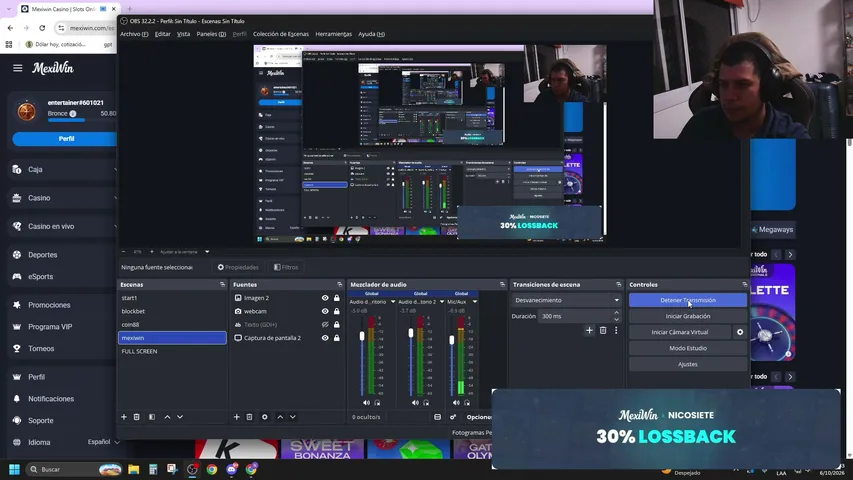Open Archivo menu in OBS
This screenshot has width=853, height=480.
coord(134,34)
